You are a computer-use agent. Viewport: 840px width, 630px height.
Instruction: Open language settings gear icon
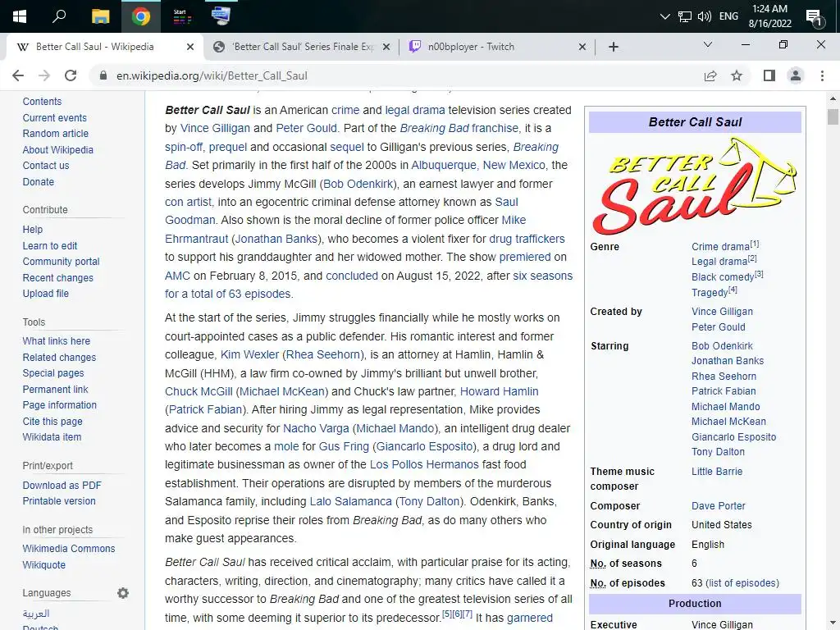point(123,593)
